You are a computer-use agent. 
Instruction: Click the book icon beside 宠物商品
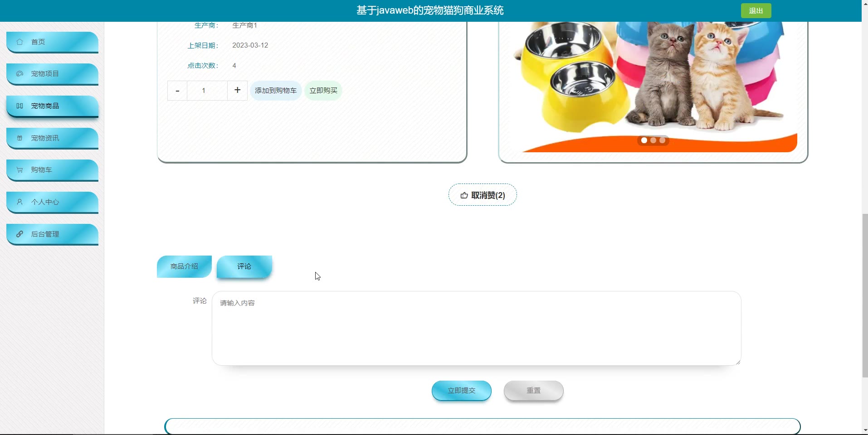tap(20, 106)
